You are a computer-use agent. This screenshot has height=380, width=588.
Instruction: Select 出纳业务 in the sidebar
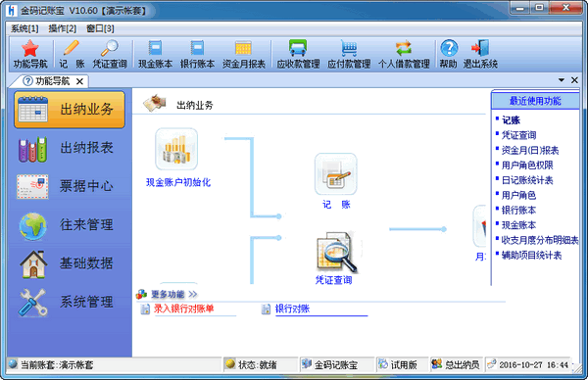coord(70,110)
